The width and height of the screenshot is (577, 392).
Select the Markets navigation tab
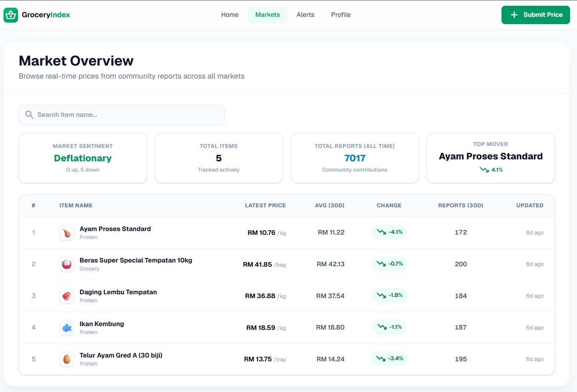click(267, 15)
